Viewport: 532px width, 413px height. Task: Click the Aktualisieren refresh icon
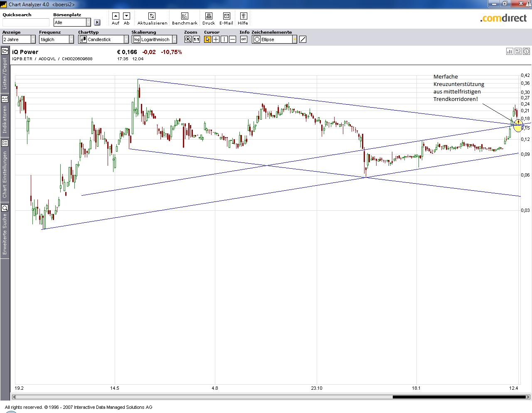[x=152, y=16]
